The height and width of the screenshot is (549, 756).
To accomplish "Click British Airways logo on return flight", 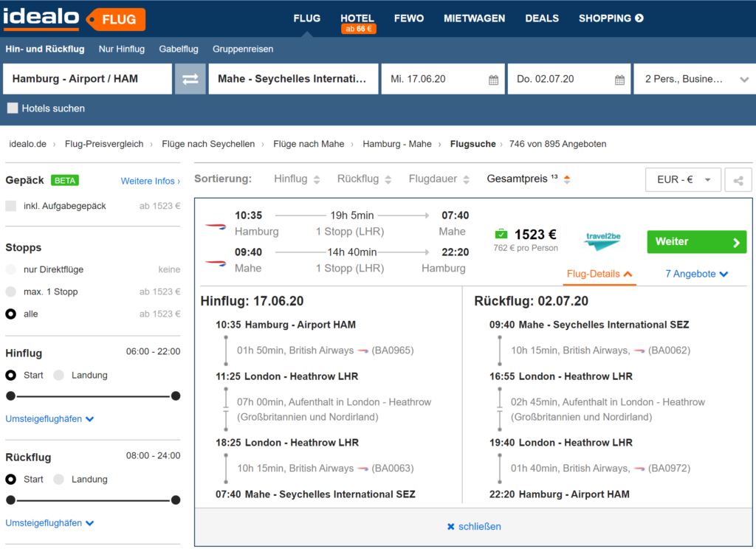I will (x=215, y=263).
